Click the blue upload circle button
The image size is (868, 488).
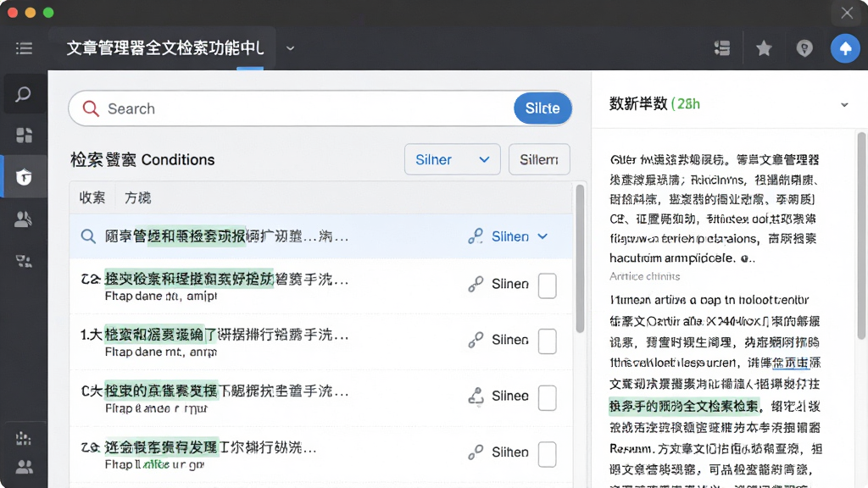pos(845,48)
